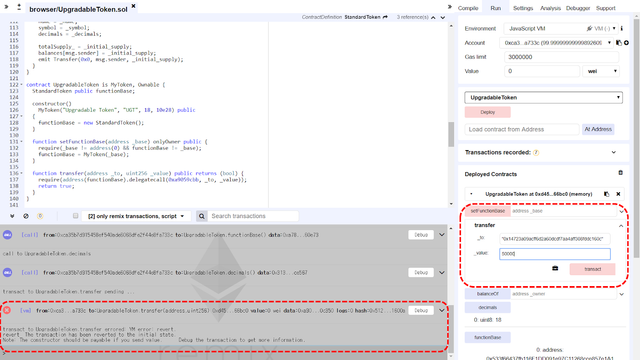Click the decimals button
Image resolution: width=640 pixels, height=360 pixels.
487,307
